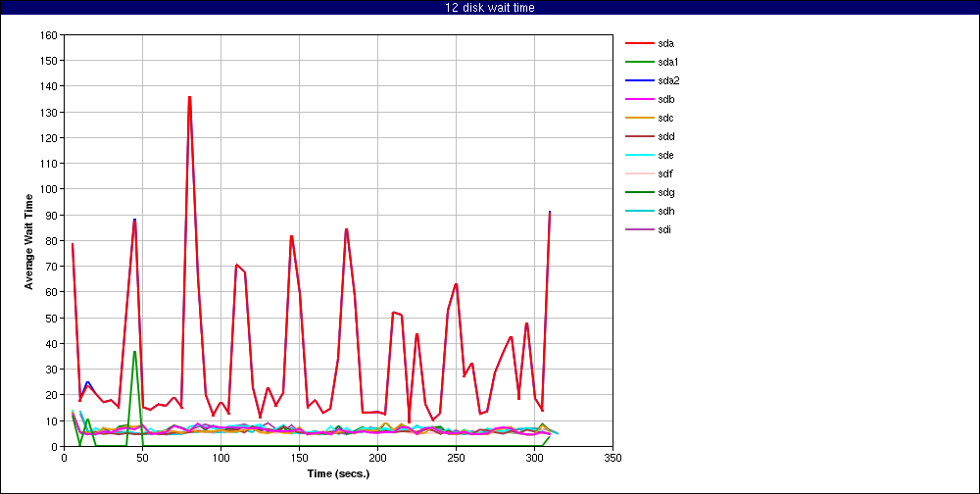
Task: Click the 160 value on the Y axis
Action: pos(49,35)
